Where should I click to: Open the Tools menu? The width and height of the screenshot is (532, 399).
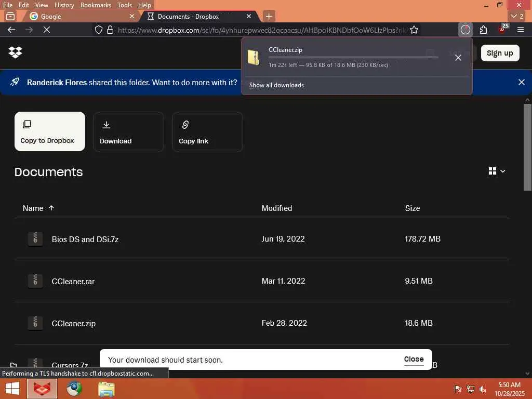[125, 5]
